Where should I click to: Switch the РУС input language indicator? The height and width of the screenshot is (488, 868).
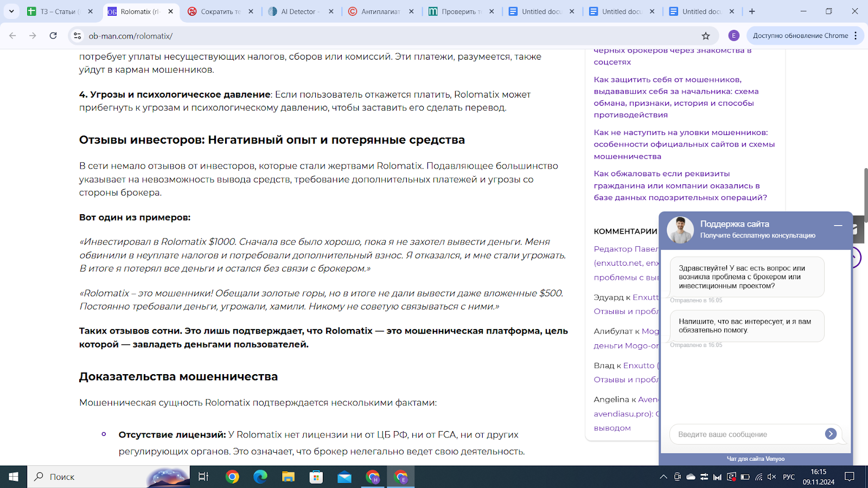coord(789,477)
